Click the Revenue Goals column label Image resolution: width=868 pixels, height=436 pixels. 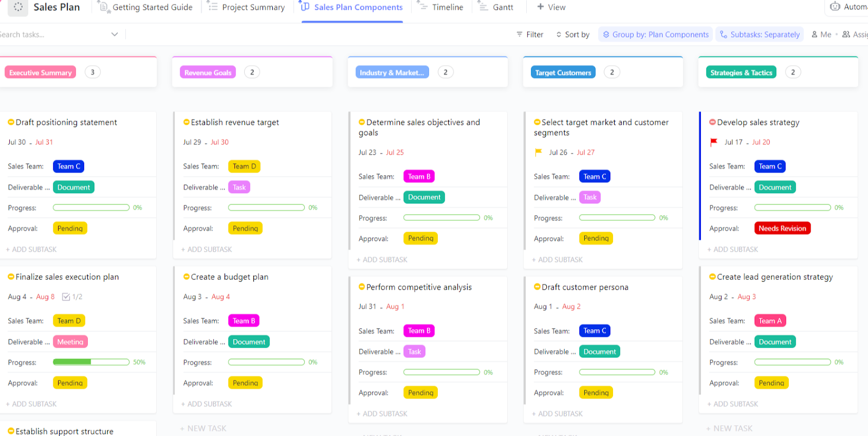tap(208, 73)
